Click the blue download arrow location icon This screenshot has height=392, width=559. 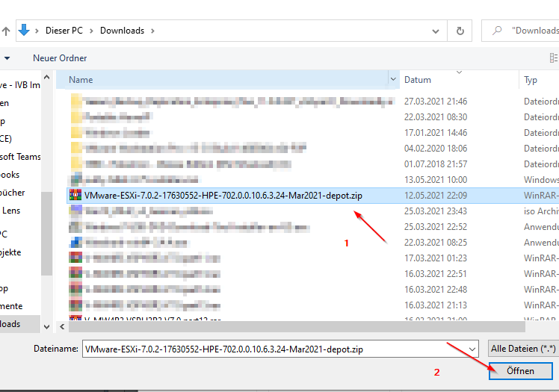coord(24,31)
